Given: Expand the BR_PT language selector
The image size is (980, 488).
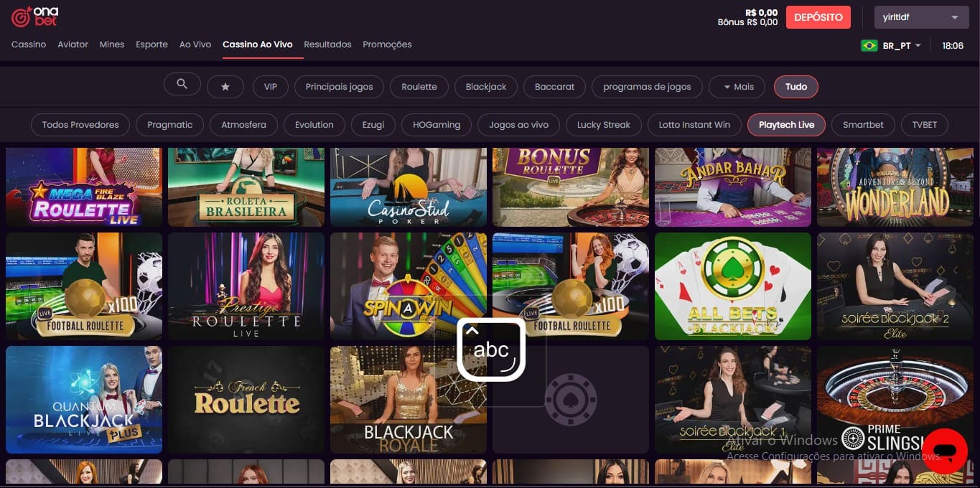Looking at the screenshot, I should pyautogui.click(x=902, y=45).
